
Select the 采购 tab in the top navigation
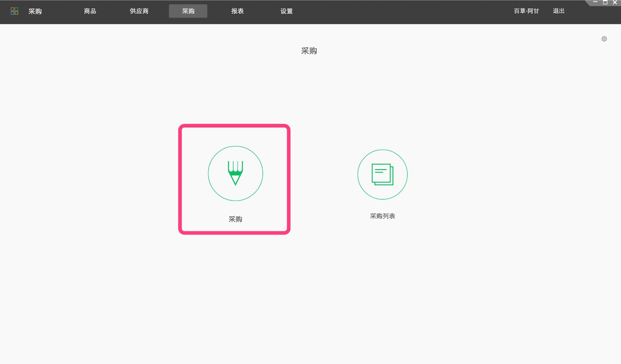188,11
